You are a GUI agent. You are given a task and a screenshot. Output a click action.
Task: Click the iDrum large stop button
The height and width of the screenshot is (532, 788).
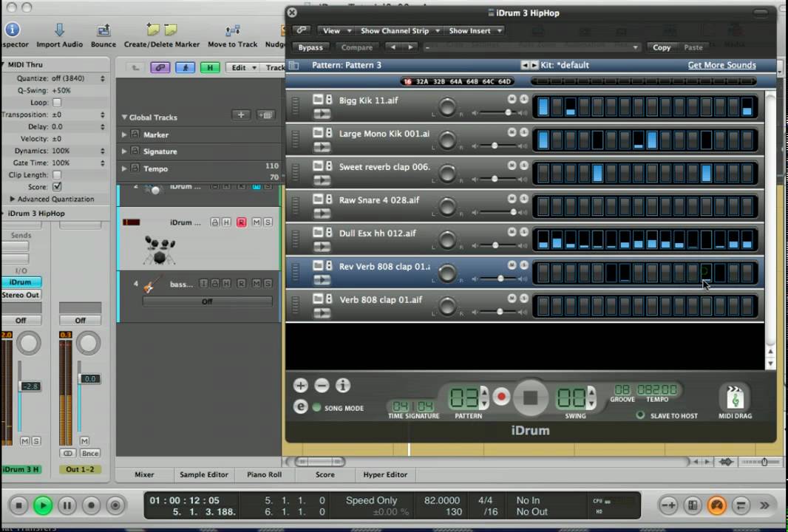tap(530, 398)
